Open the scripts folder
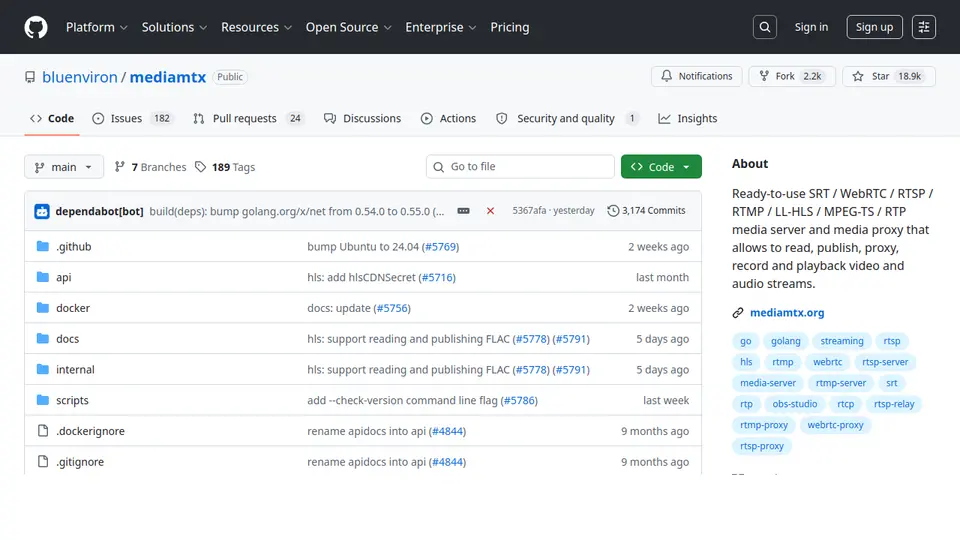Image resolution: width=960 pixels, height=540 pixels. click(x=72, y=400)
